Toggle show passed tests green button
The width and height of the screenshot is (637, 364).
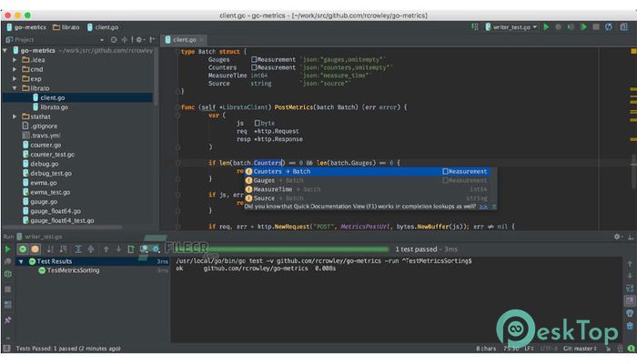click(23, 249)
